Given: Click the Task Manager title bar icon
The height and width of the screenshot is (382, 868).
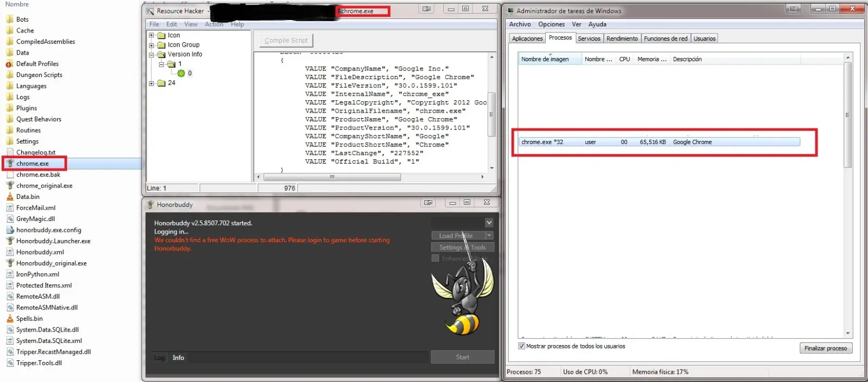Looking at the screenshot, I should pos(510,11).
